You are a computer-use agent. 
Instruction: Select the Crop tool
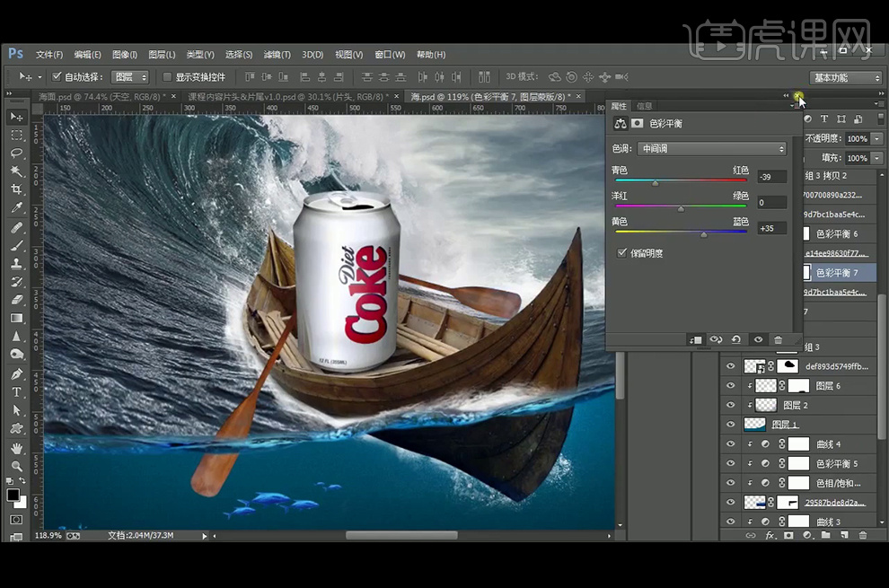16,189
